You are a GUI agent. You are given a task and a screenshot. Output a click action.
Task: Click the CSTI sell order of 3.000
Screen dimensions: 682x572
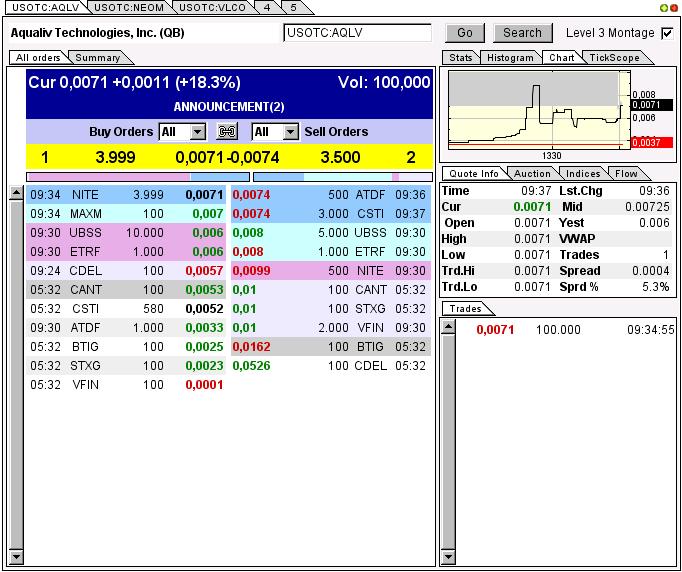click(x=331, y=214)
